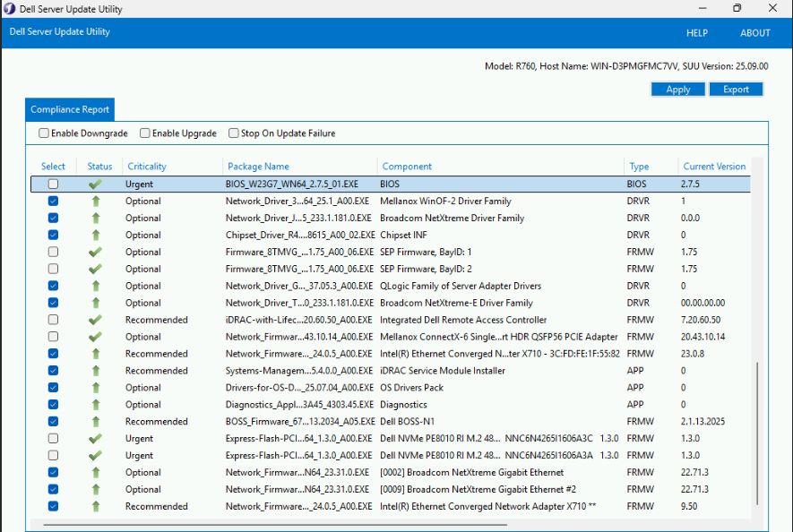Click the upgrade arrow icon for iDRAC Service Module Installer
This screenshot has width=793, height=532.
96,371
